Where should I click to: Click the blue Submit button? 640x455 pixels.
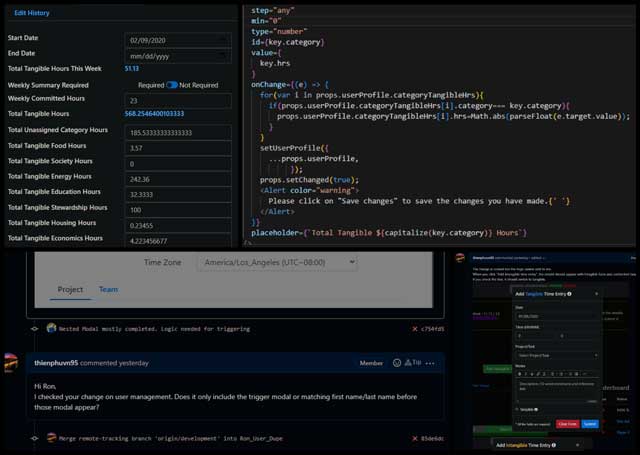coord(590,424)
